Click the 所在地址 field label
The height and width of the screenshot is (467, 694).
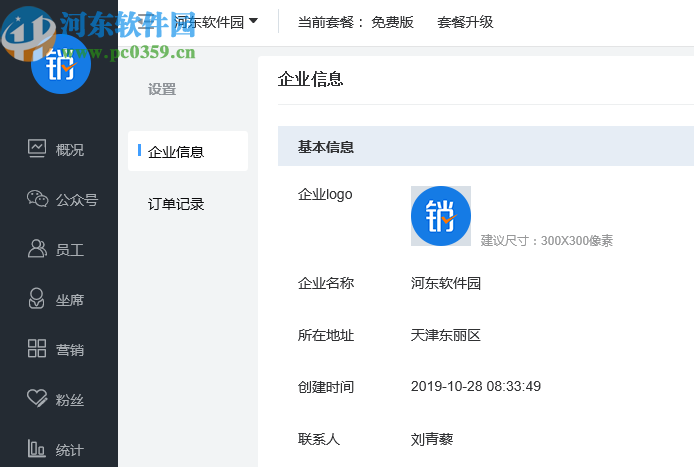pos(326,335)
